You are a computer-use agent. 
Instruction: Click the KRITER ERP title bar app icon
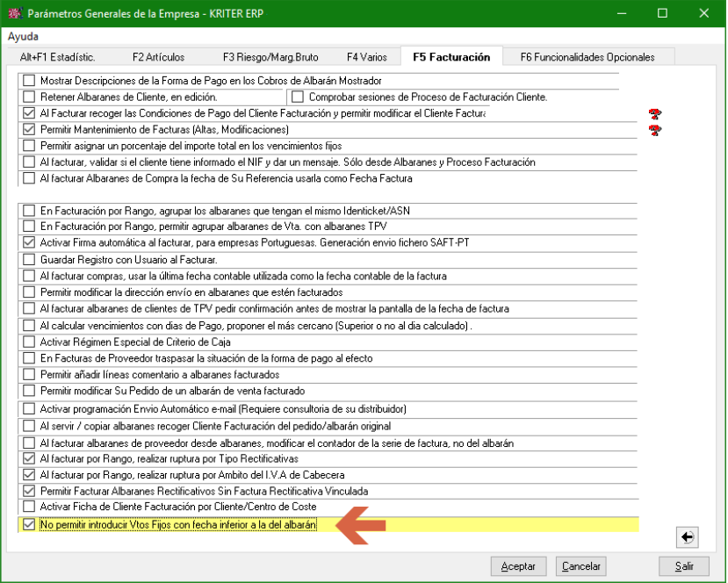(x=15, y=13)
